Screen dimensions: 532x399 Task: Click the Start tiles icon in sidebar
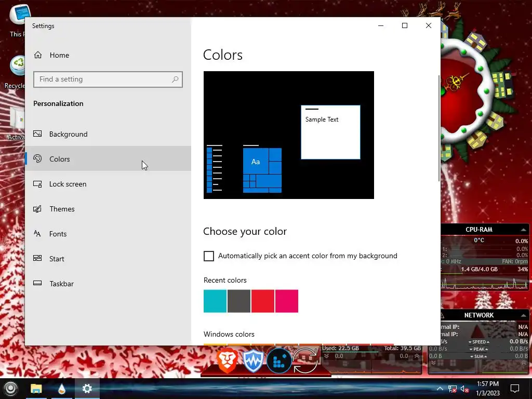coord(37,258)
